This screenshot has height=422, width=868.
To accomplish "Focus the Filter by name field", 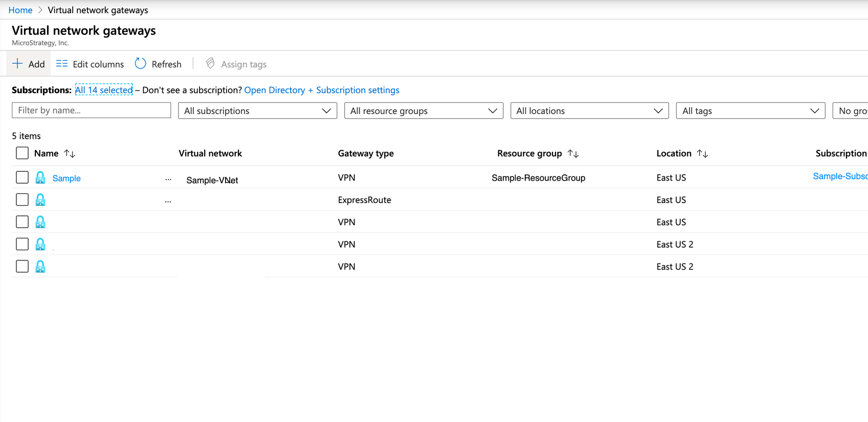I will point(92,110).
